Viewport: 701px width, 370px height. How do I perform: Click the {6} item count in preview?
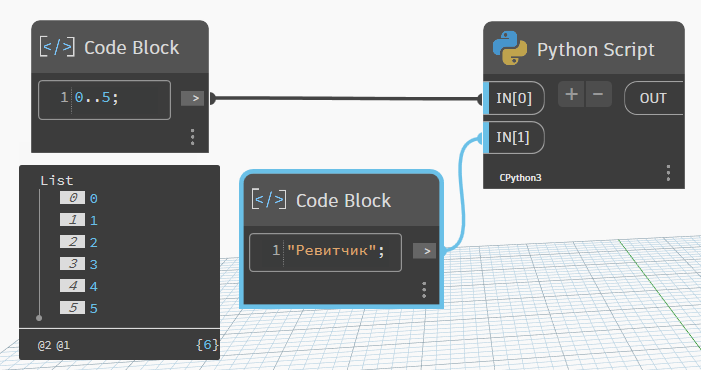(x=207, y=345)
